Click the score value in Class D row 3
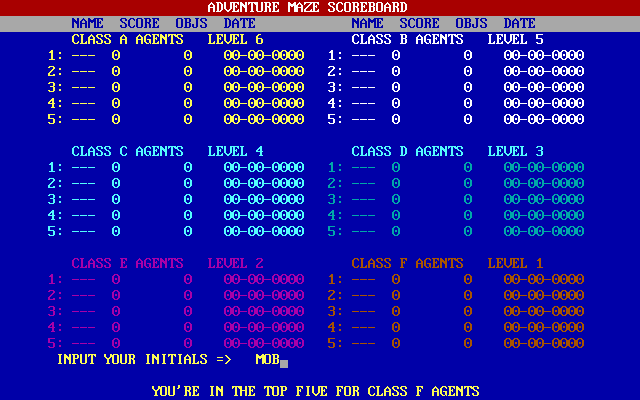Viewport: 640px width, 400px height. click(396, 200)
